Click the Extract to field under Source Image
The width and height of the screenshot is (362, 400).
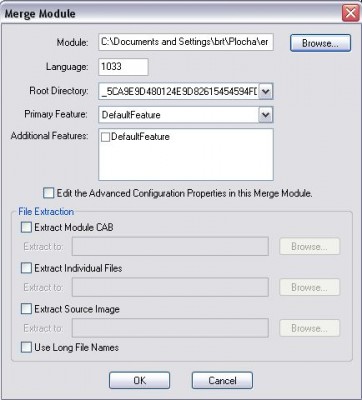[170, 328]
